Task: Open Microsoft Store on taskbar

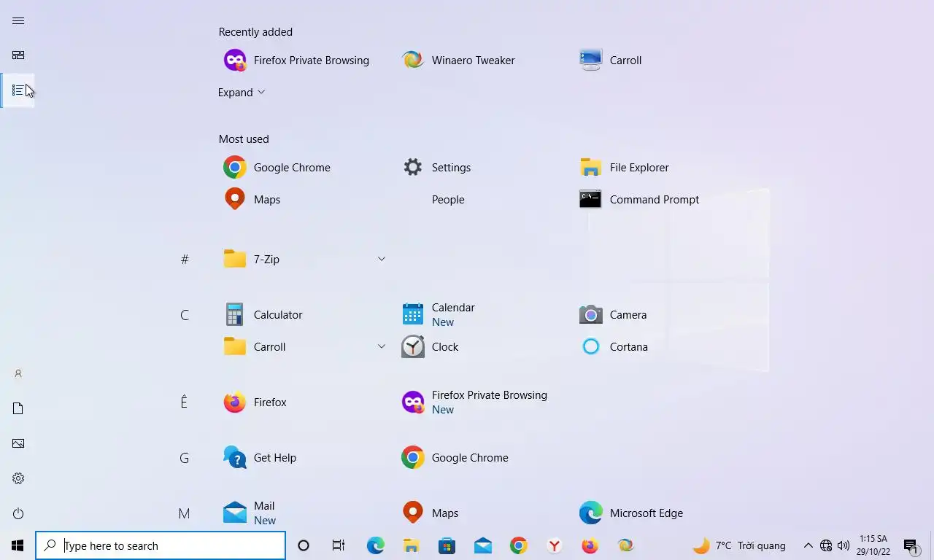Action: (x=447, y=545)
